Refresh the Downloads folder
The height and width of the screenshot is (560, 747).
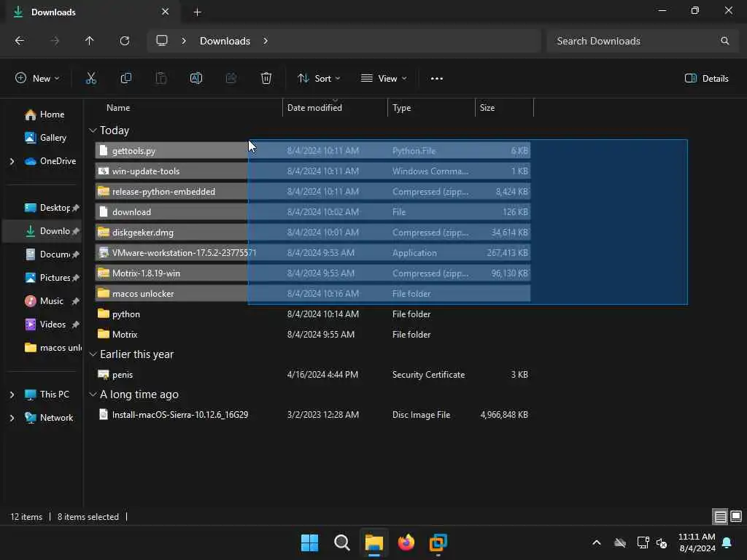[x=125, y=41]
